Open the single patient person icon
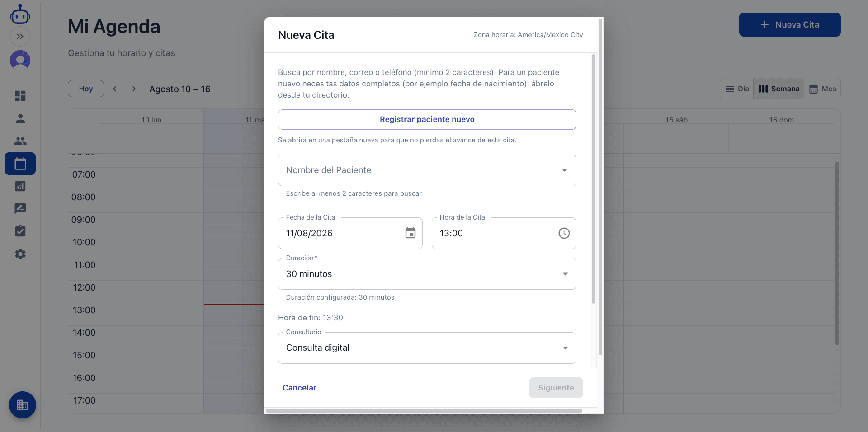This screenshot has width=868, height=432. click(20, 118)
